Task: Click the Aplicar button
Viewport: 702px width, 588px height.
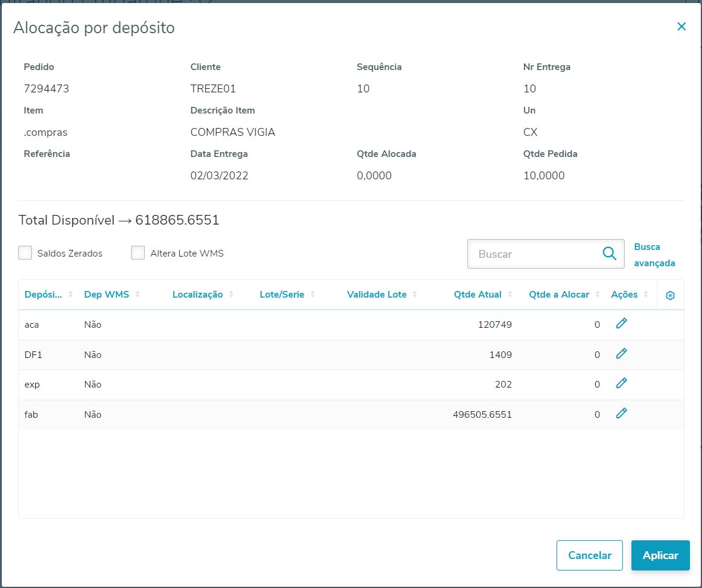Action: [660, 555]
